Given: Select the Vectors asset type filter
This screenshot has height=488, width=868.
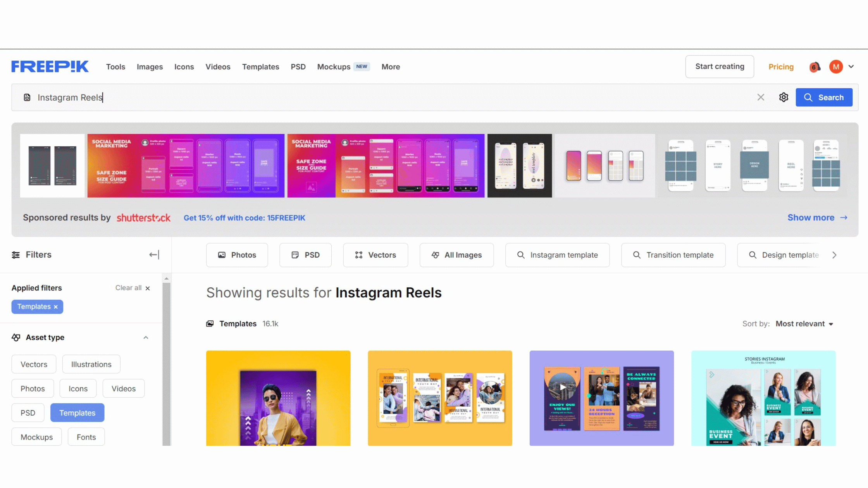Looking at the screenshot, I should [x=33, y=364].
